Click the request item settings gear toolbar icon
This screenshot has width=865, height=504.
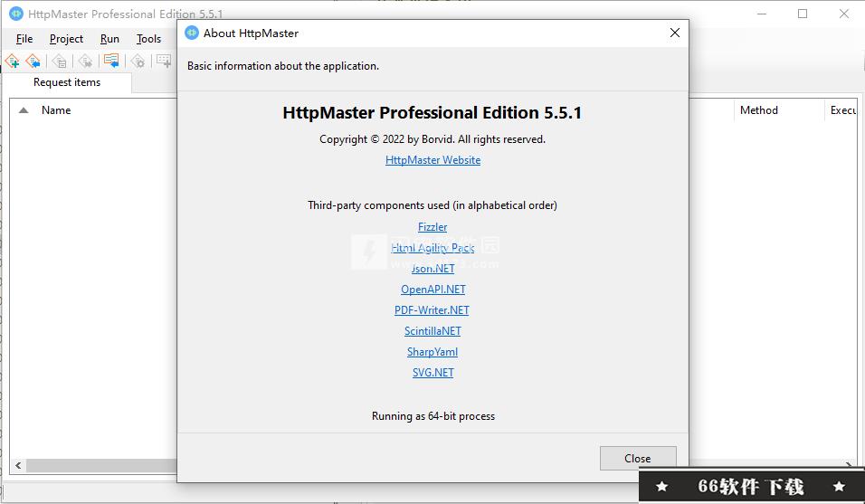[138, 61]
